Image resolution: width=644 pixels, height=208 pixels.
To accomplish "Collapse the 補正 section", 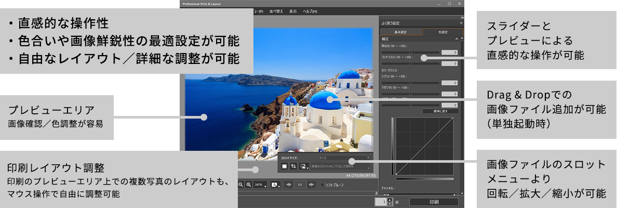I will click(456, 39).
